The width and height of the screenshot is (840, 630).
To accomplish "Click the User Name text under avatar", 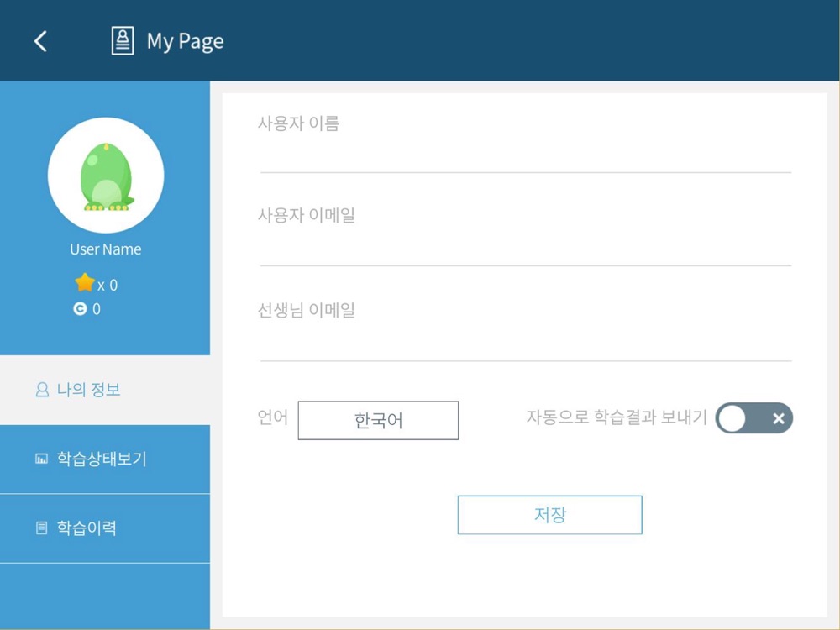I will tap(106, 249).
